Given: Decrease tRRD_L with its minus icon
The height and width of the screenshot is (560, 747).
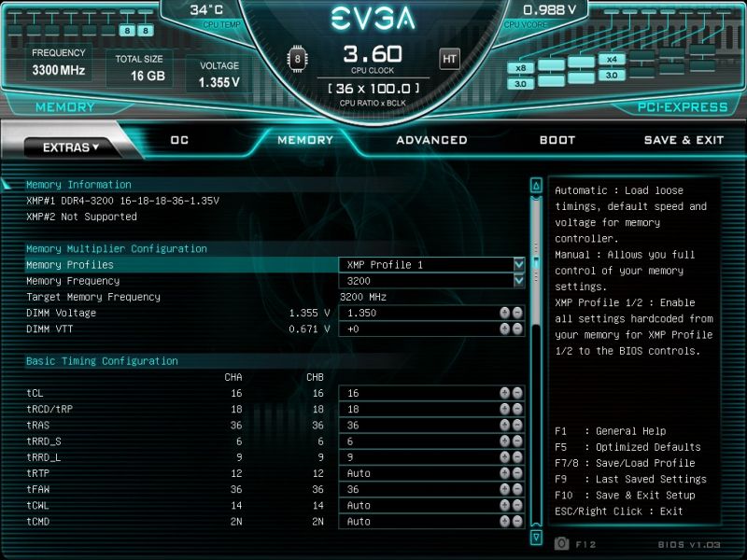Looking at the screenshot, I should pyautogui.click(x=517, y=457).
